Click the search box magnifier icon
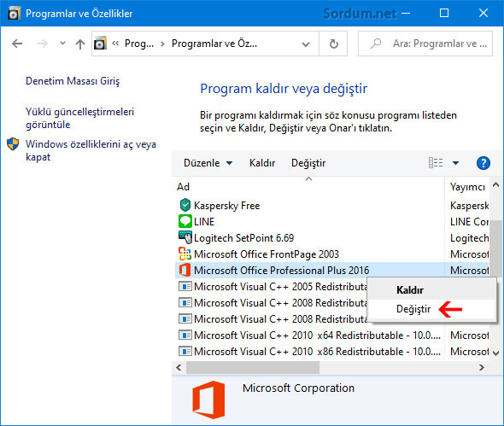The height and width of the screenshot is (426, 504). click(x=375, y=44)
